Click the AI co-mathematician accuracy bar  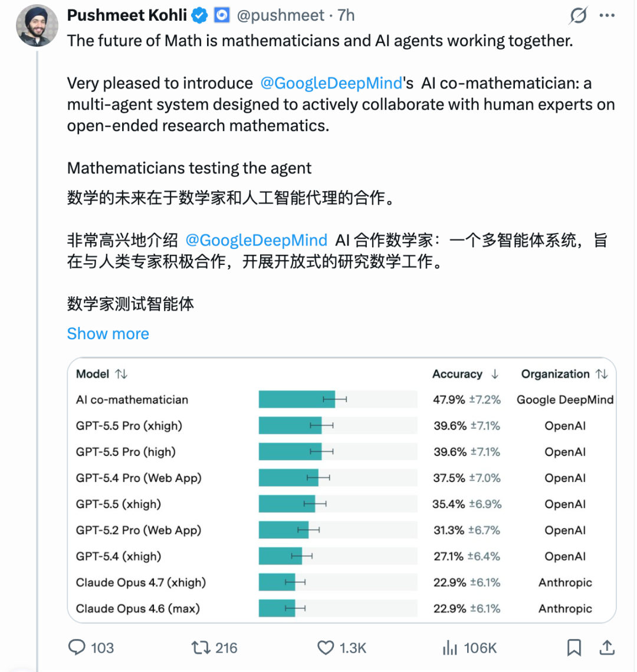point(338,399)
